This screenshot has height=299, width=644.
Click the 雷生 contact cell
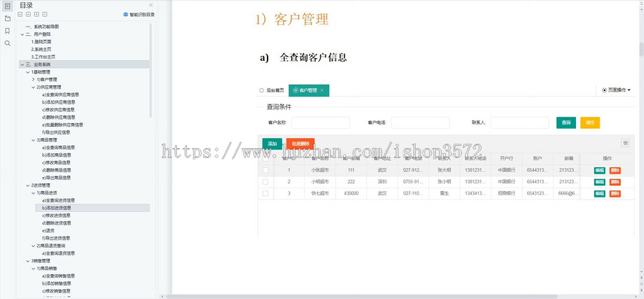coord(444,193)
